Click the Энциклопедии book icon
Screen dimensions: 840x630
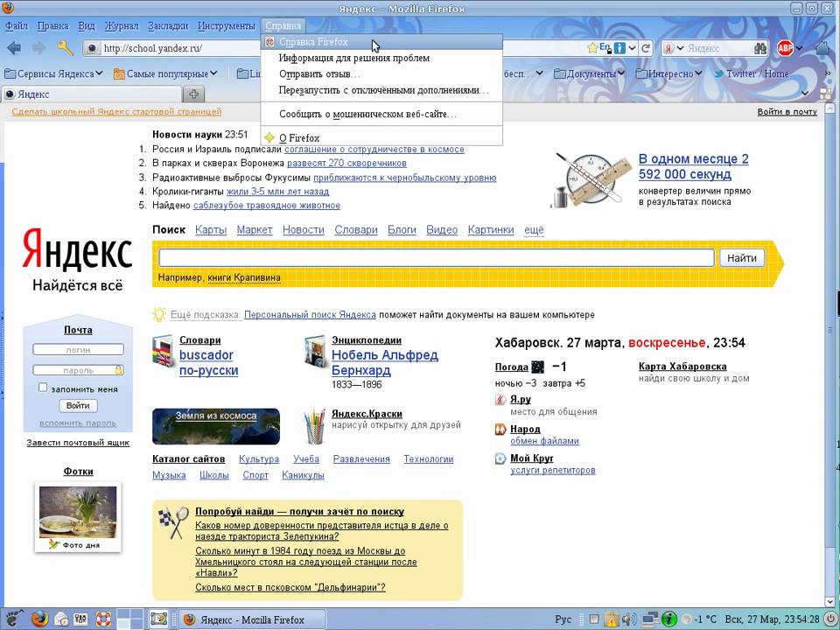coord(315,352)
